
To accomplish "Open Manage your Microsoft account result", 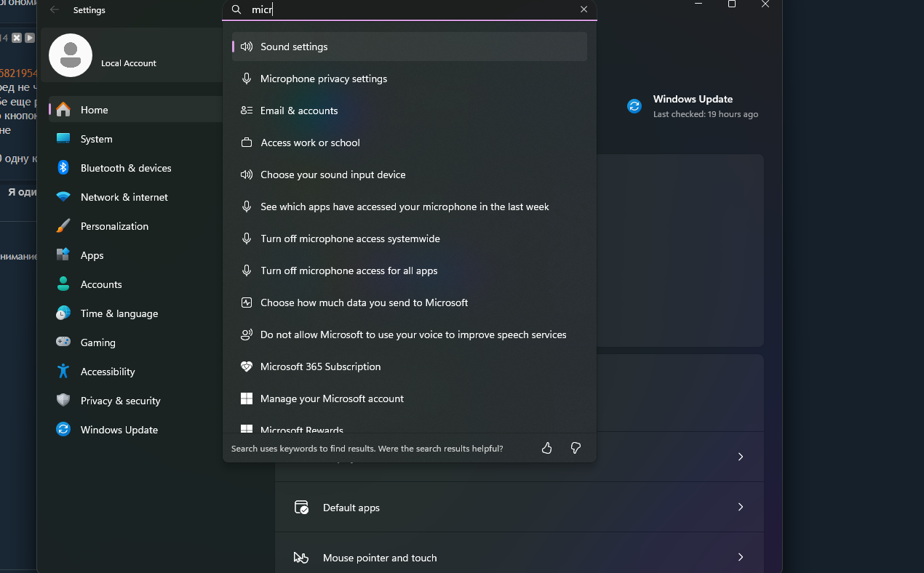I will [410, 398].
